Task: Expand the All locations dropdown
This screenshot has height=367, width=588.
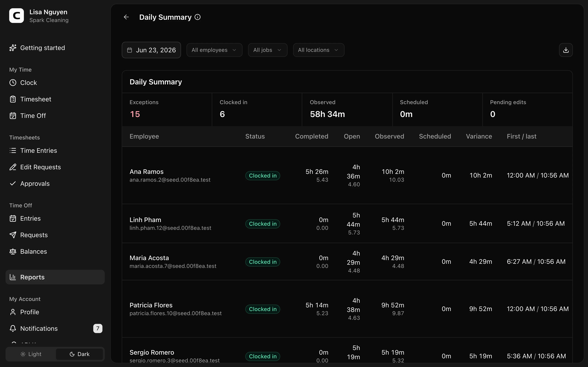Action: click(318, 50)
